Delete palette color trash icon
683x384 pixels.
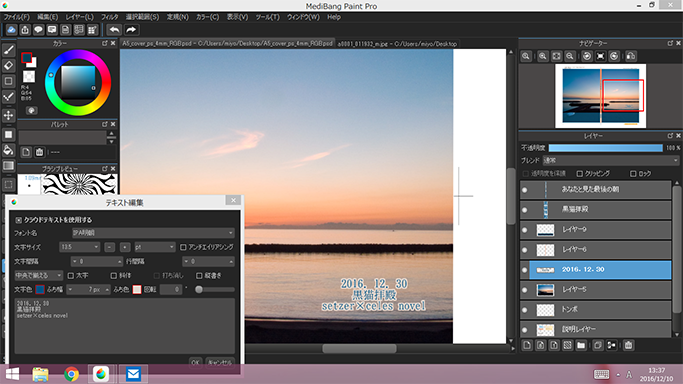(x=40, y=152)
